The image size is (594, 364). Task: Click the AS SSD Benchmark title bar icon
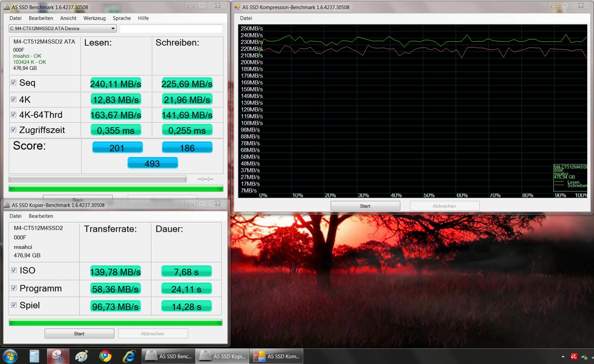pyautogui.click(x=7, y=7)
